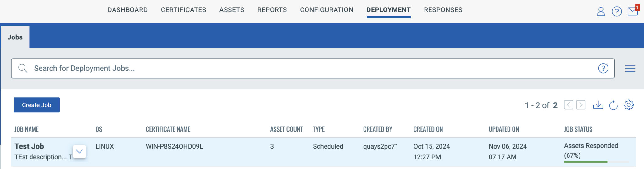Screen dimensions: 644x169
Task: Select the Jobs tab
Action: pos(15,37)
